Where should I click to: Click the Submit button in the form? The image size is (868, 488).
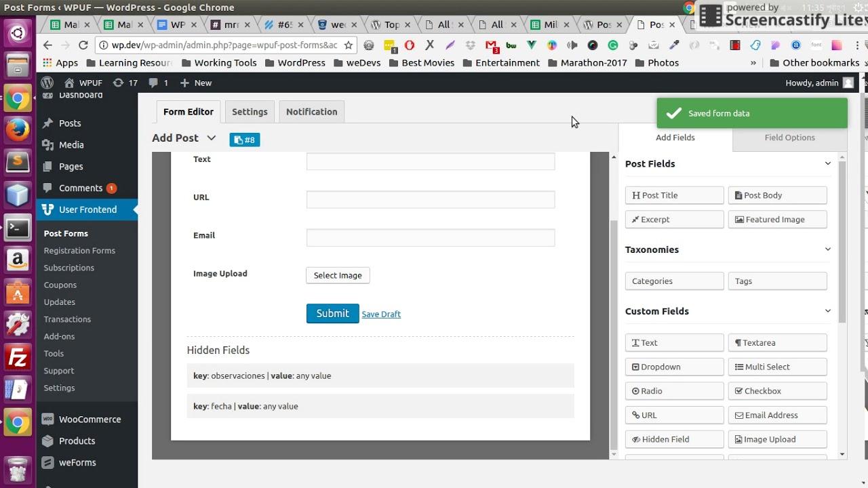[332, 313]
